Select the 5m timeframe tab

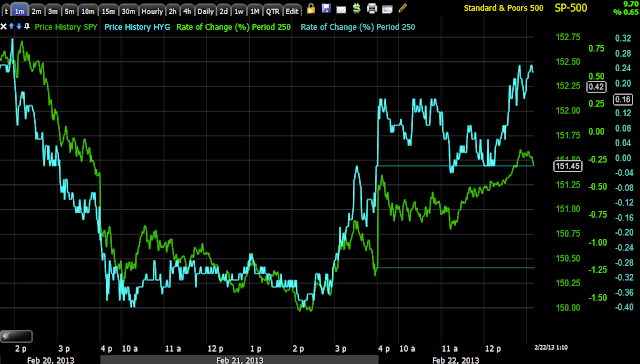(x=69, y=11)
